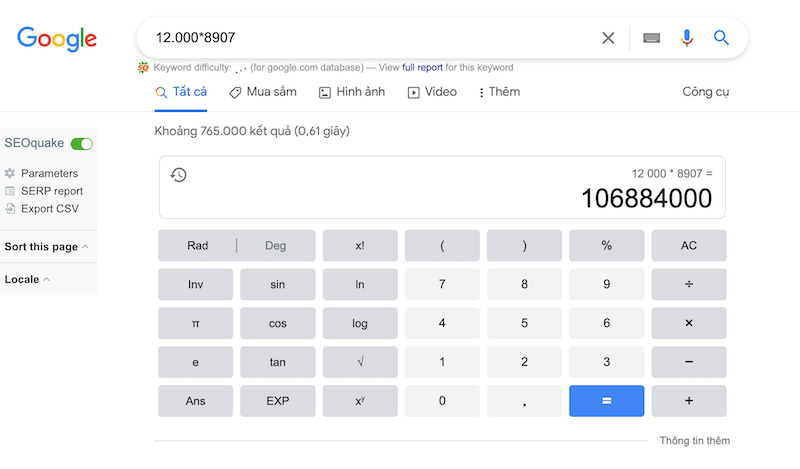Image resolution: width=800 pixels, height=469 pixels.
Task: Click the calculator 1 key
Action: (x=442, y=362)
